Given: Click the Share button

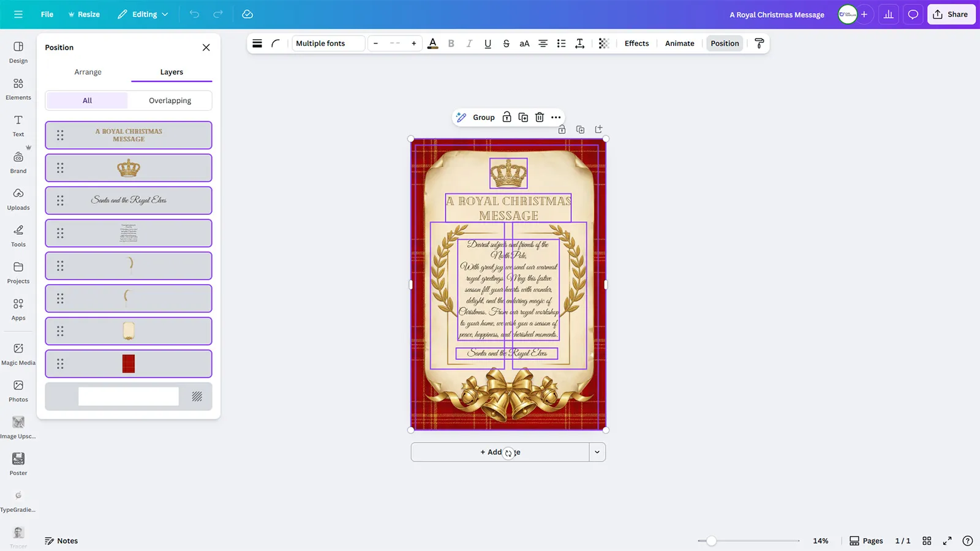Looking at the screenshot, I should pos(951,15).
